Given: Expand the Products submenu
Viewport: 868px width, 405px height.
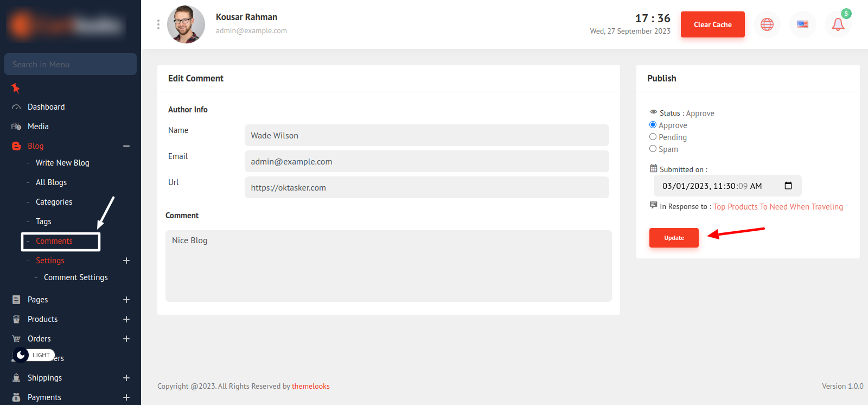Looking at the screenshot, I should (126, 319).
